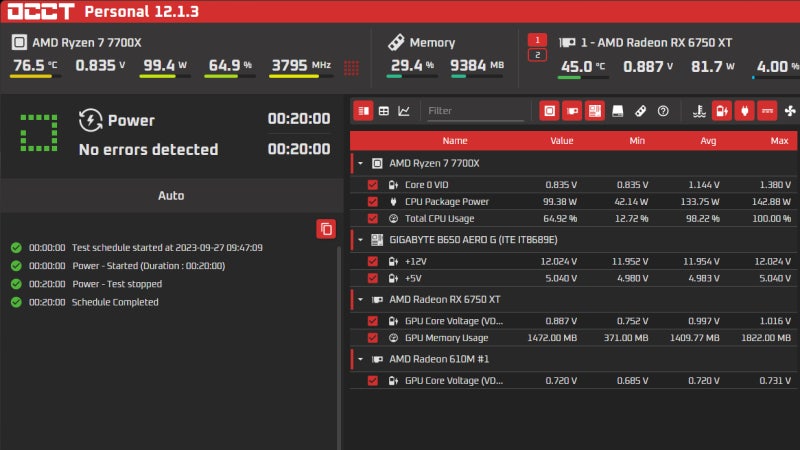Switch to the table grid view icon

click(384, 111)
